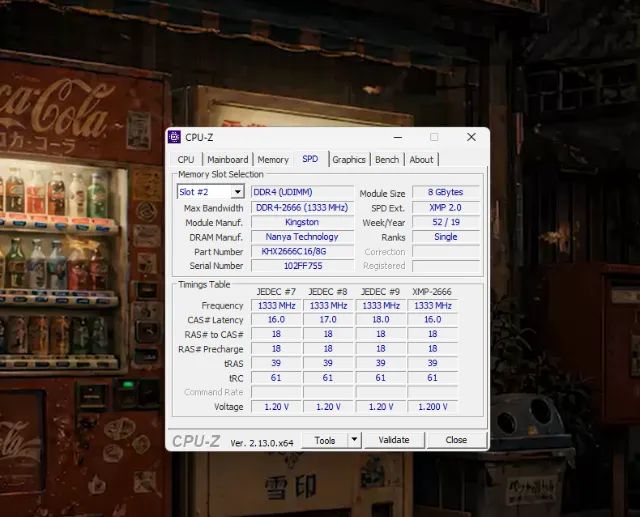Click the XMP 2.0 SPD Ext. value
Screen dimensions: 640x517
coord(446,208)
